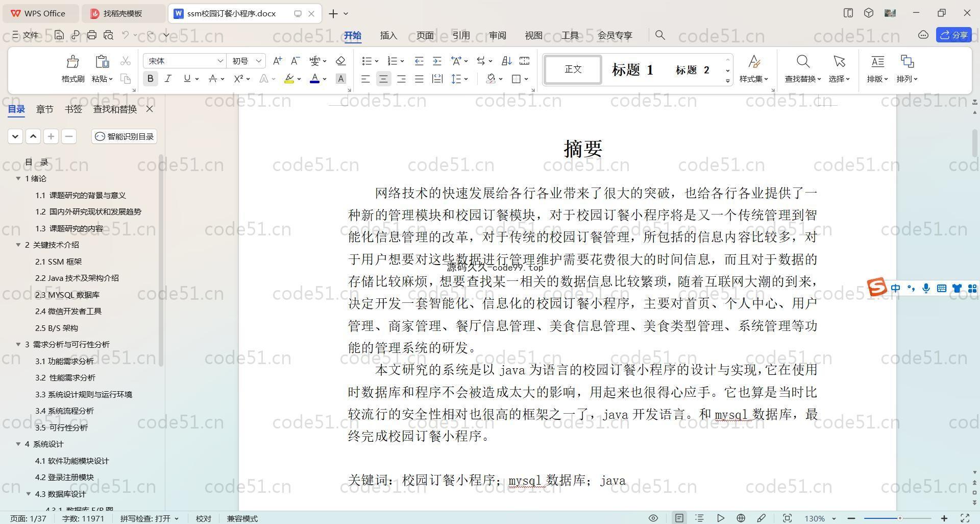Click the sort (A-Z) icon

coord(506,61)
